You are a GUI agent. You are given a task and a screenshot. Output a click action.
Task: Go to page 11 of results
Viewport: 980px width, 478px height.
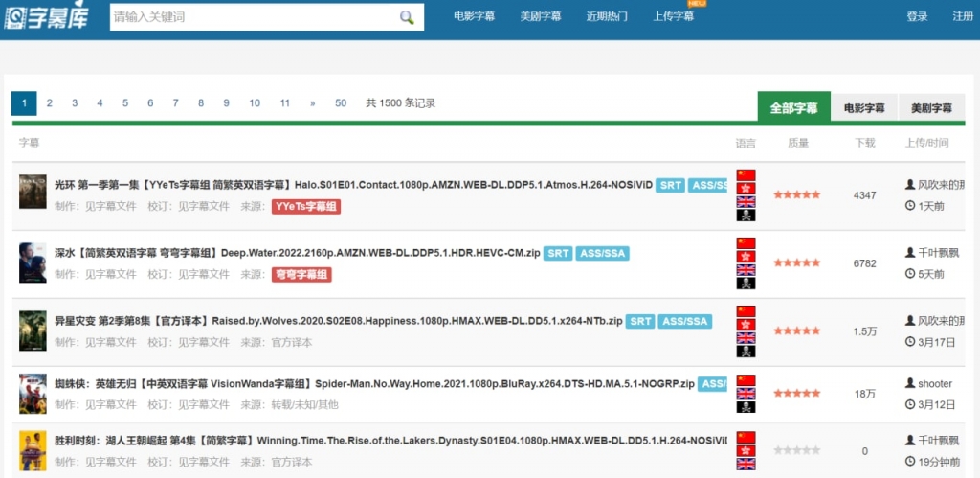[285, 103]
